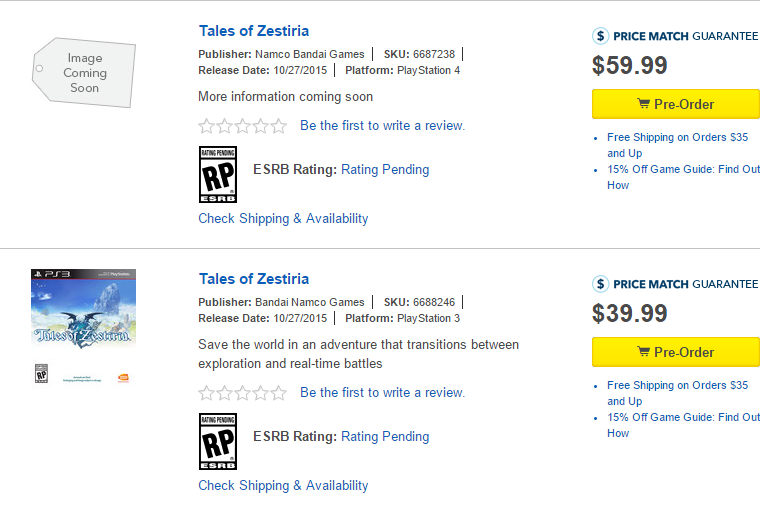Write the first review for the PS3 version
Image resolution: width=775 pixels, height=515 pixels.
tap(382, 393)
